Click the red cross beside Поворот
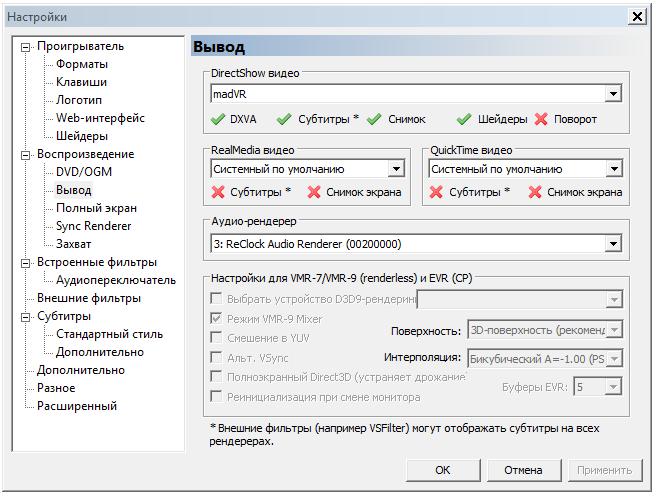The height and width of the screenshot is (497, 656). tap(541, 119)
